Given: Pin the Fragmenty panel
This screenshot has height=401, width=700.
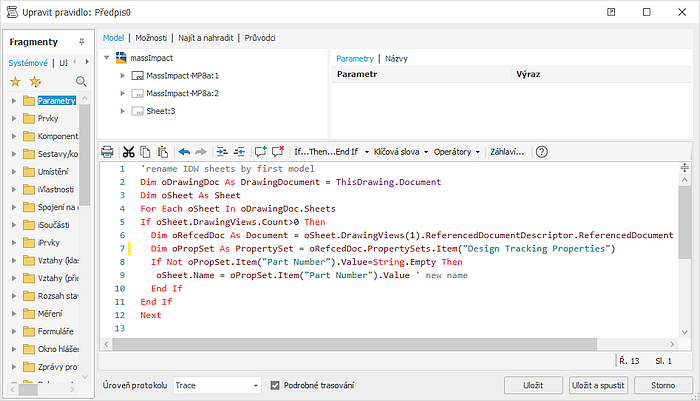Looking at the screenshot, I should pyautogui.click(x=81, y=43).
